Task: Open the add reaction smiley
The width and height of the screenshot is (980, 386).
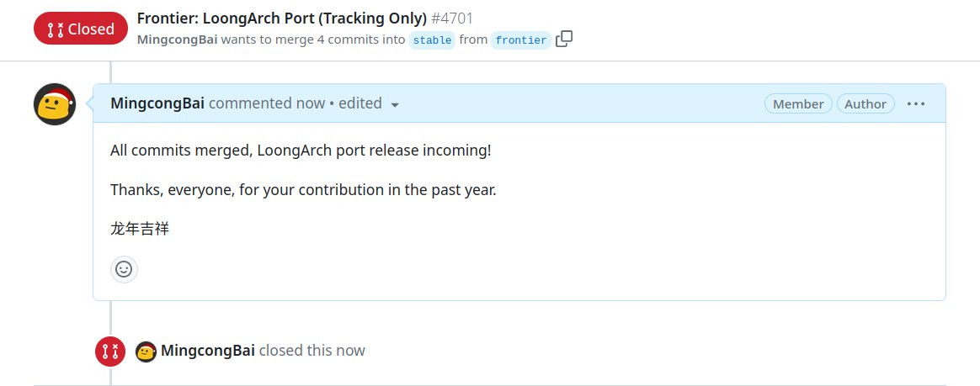Action: tap(124, 269)
